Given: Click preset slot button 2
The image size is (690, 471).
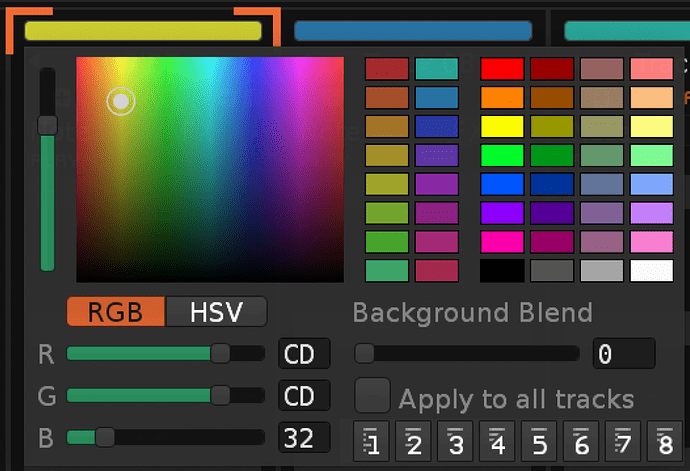Looking at the screenshot, I should (414, 441).
